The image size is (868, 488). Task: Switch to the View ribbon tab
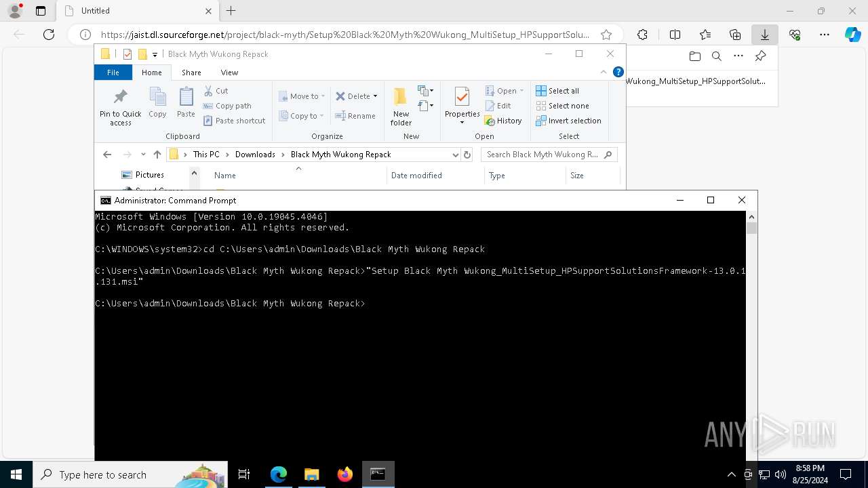(x=229, y=73)
